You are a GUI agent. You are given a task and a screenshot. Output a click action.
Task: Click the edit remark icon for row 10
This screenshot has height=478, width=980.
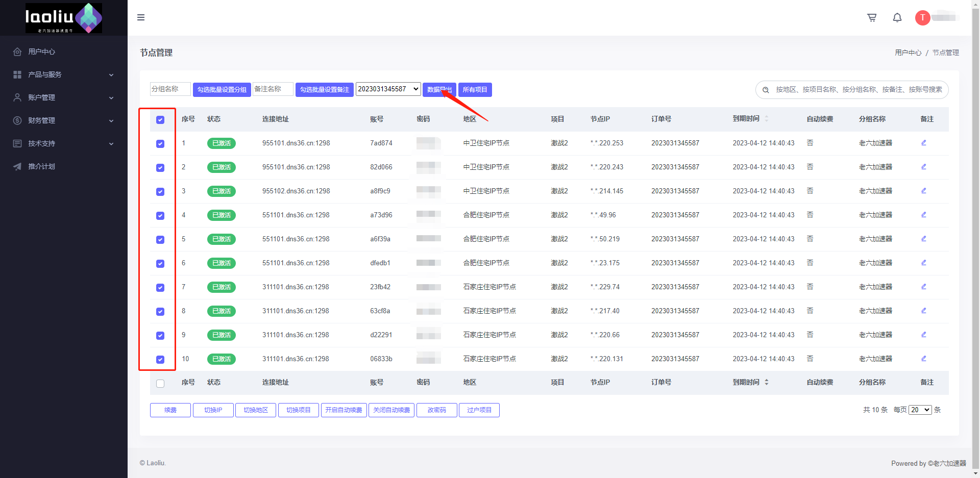[923, 359]
